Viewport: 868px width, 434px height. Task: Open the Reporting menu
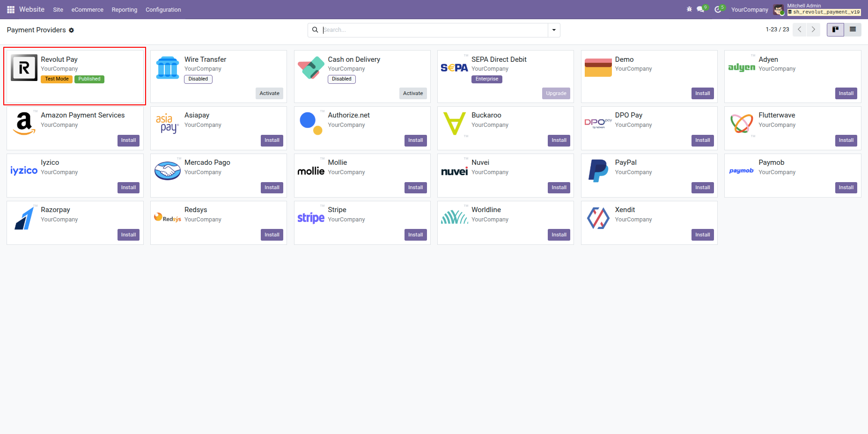(x=125, y=9)
